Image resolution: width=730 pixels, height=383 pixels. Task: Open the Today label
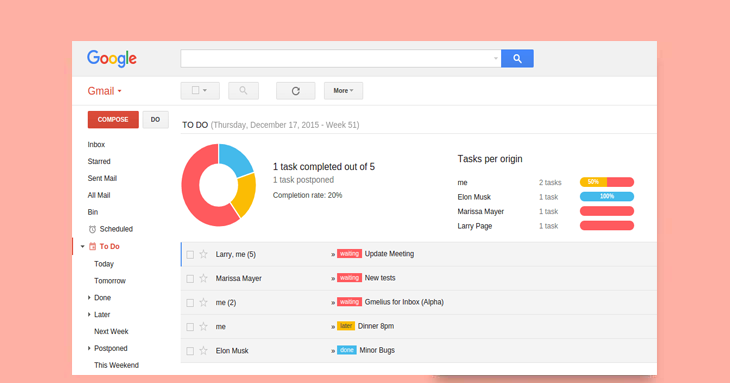click(x=104, y=264)
